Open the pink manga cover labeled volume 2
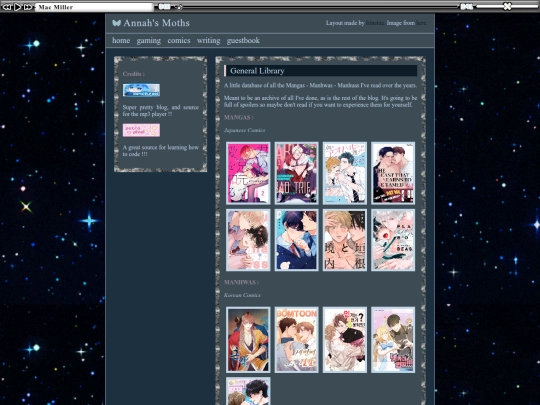The height and width of the screenshot is (405, 540). (x=248, y=173)
